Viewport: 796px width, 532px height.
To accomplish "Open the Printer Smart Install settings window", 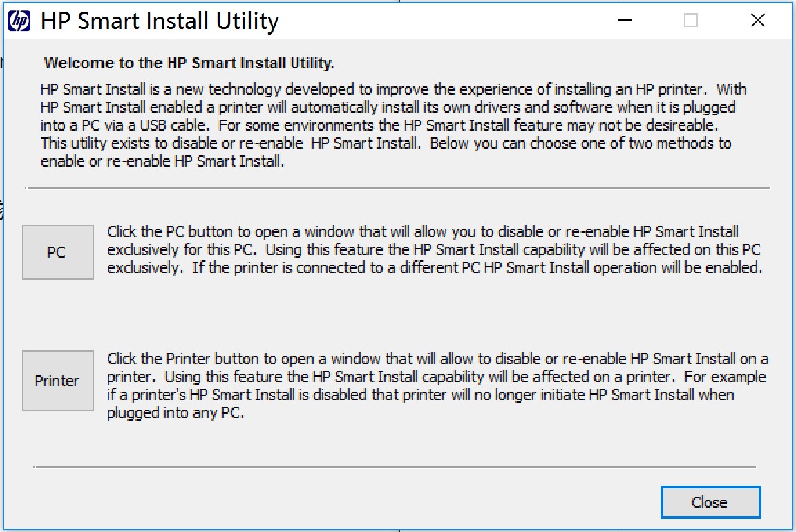I will point(58,380).
